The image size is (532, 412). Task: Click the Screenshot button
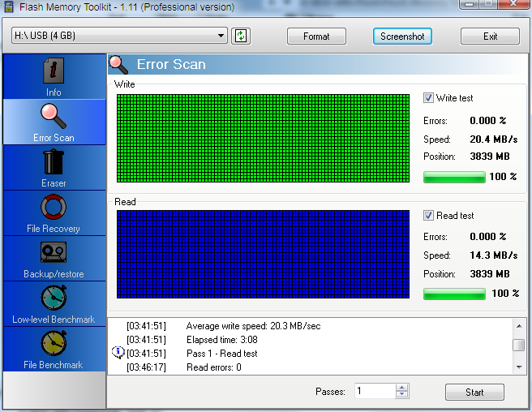coord(402,36)
